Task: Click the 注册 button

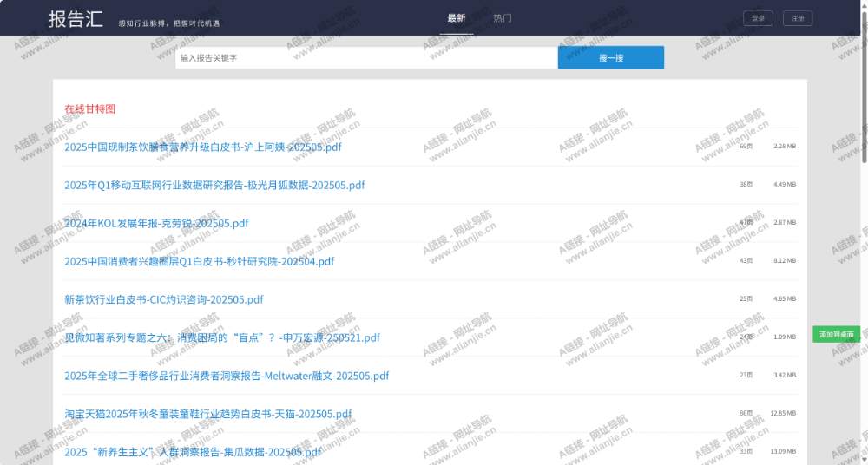Action: (798, 18)
